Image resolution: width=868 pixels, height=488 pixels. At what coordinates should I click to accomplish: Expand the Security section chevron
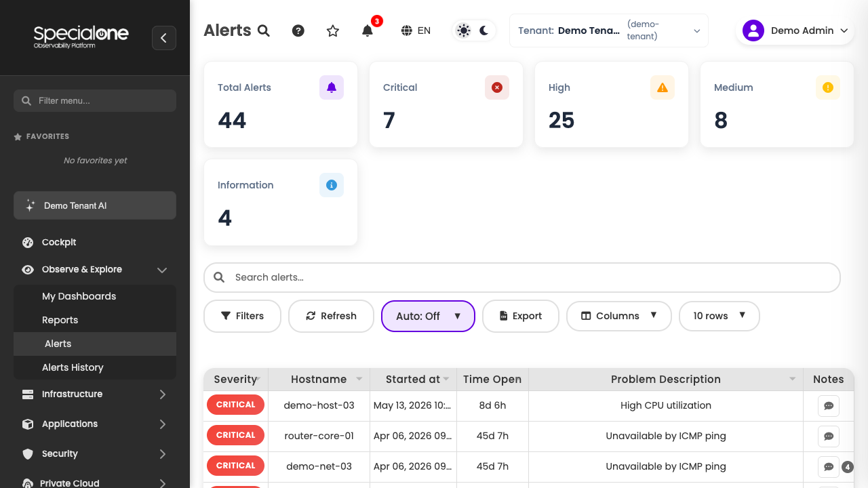pyautogui.click(x=162, y=453)
